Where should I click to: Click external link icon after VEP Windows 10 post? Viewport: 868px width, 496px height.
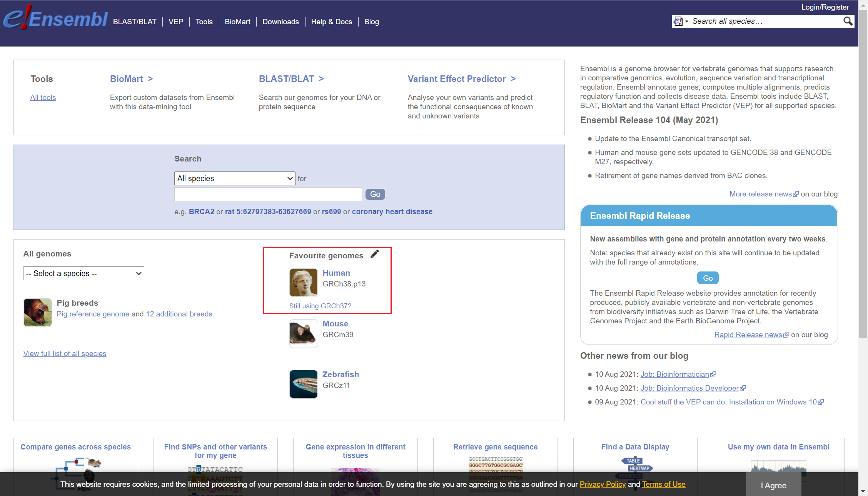pos(821,402)
